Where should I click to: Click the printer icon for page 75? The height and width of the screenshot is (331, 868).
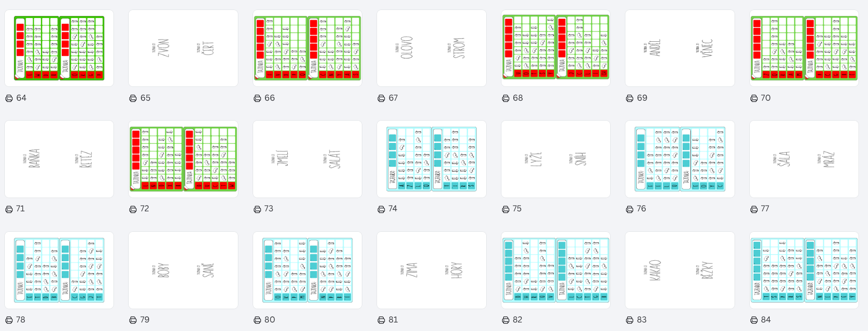[x=506, y=209]
